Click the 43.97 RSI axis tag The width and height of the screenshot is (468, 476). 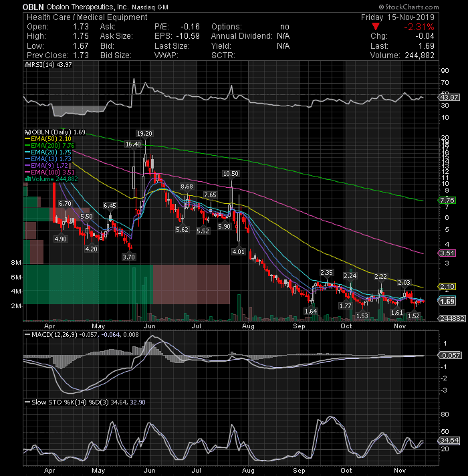tap(449, 98)
